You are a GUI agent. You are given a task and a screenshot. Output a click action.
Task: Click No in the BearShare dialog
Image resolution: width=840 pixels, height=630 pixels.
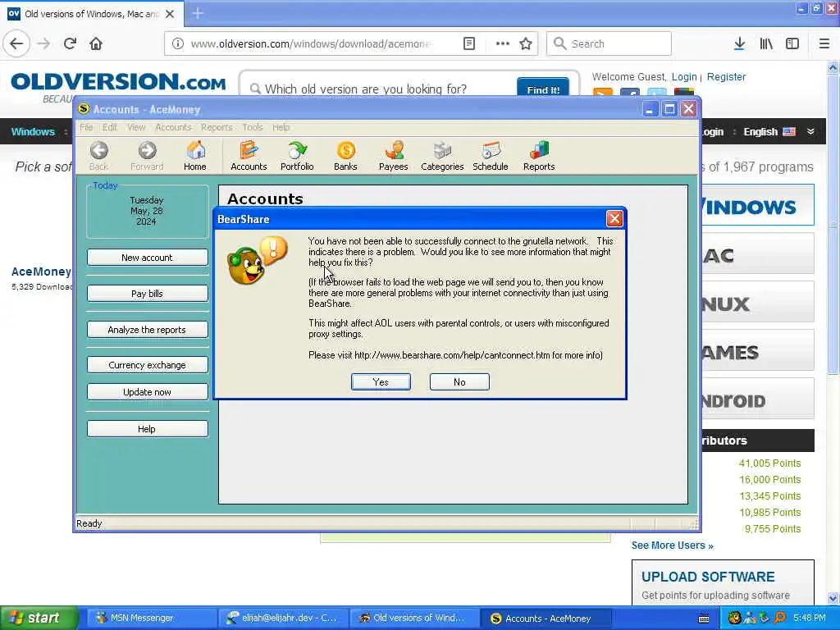pyautogui.click(x=459, y=382)
